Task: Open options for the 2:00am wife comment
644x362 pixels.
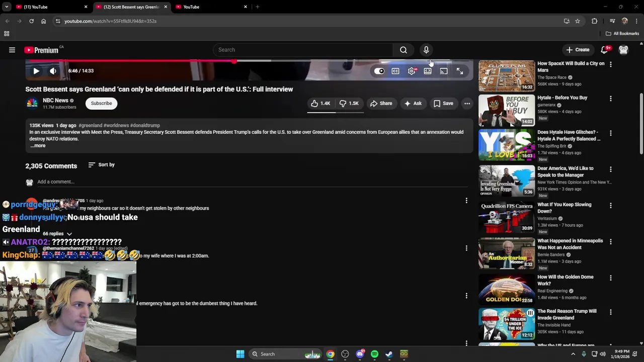Action: [x=466, y=248]
